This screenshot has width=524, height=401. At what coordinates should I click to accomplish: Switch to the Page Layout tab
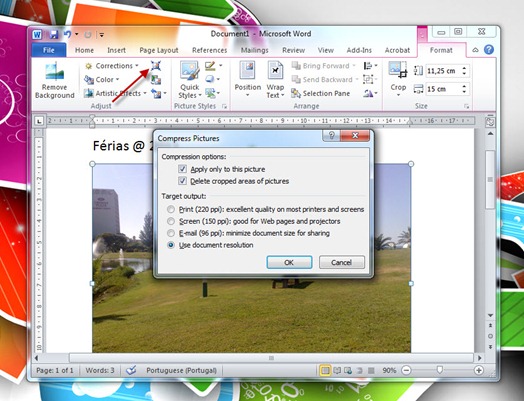(159, 50)
